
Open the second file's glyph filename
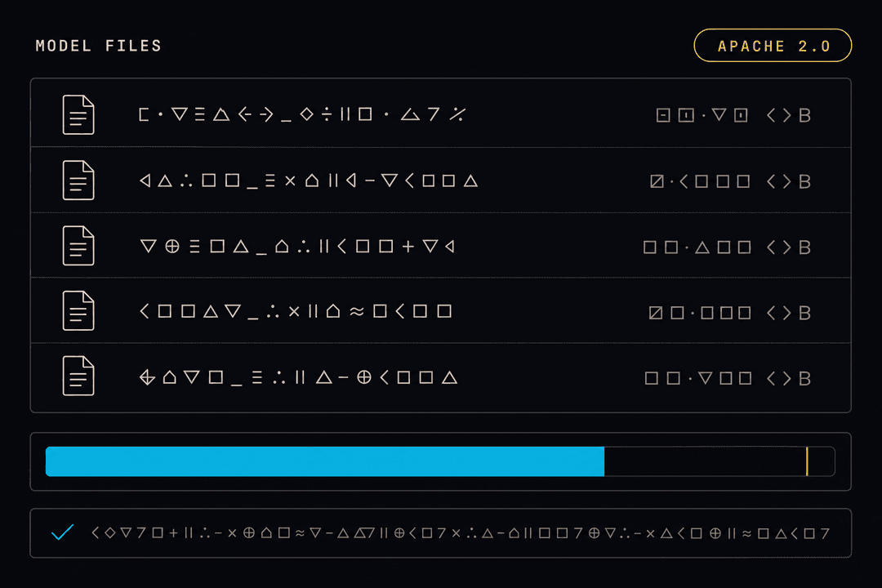tap(309, 180)
